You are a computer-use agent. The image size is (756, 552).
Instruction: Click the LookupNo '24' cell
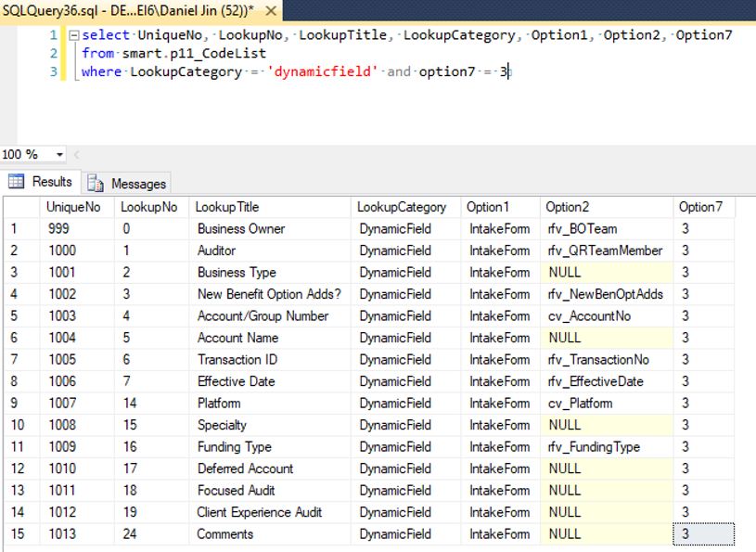(151, 534)
